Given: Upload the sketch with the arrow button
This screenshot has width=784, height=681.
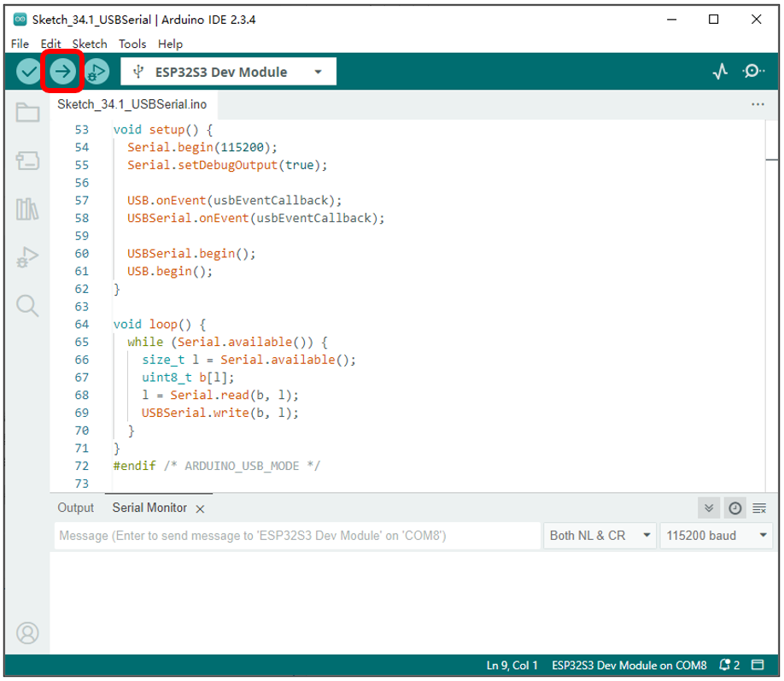Looking at the screenshot, I should point(62,72).
